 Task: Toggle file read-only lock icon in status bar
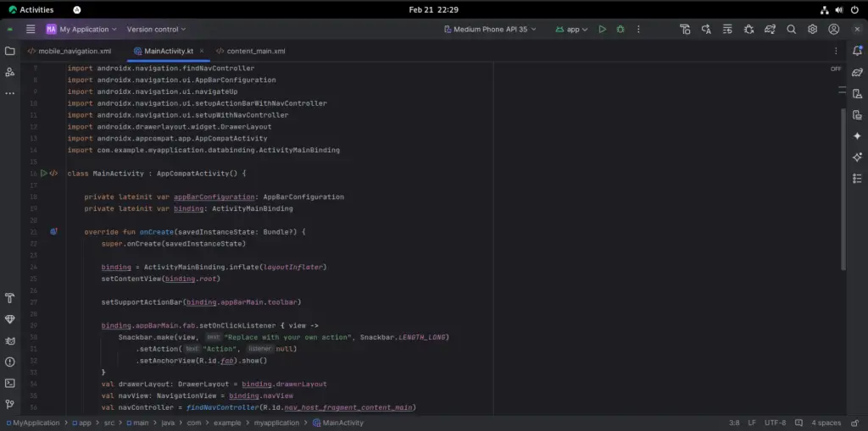855,423
